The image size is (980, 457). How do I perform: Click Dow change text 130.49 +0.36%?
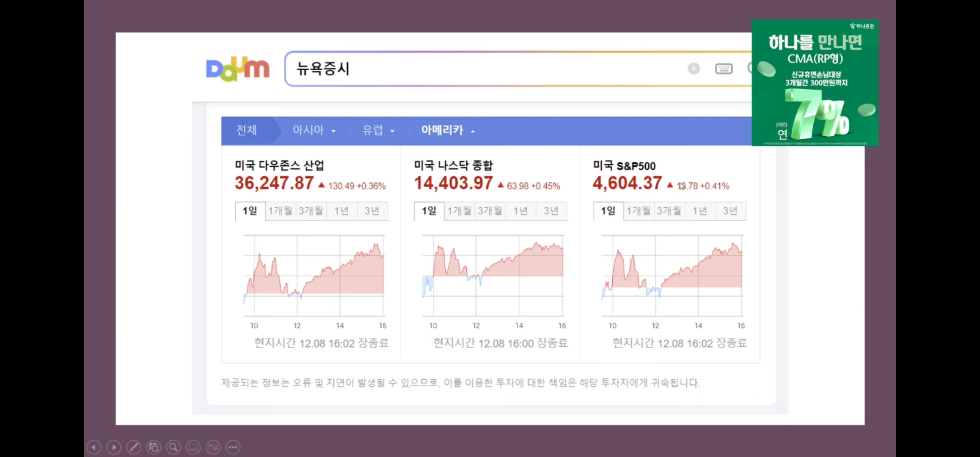(357, 186)
